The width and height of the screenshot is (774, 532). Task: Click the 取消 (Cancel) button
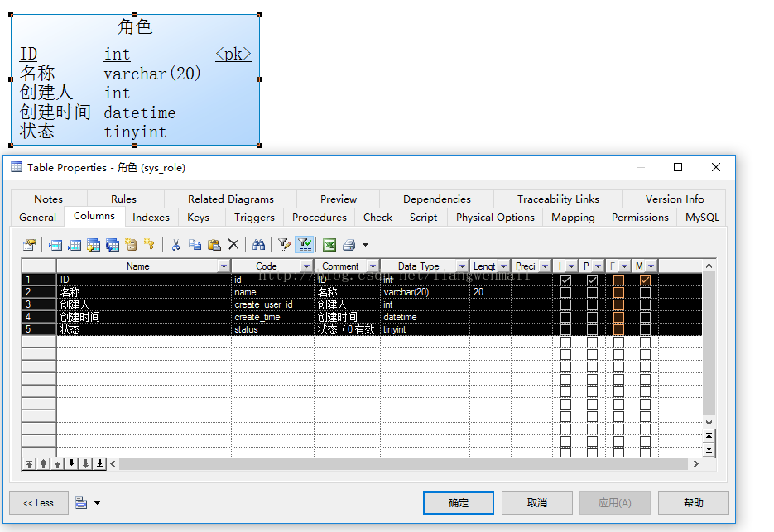point(537,503)
